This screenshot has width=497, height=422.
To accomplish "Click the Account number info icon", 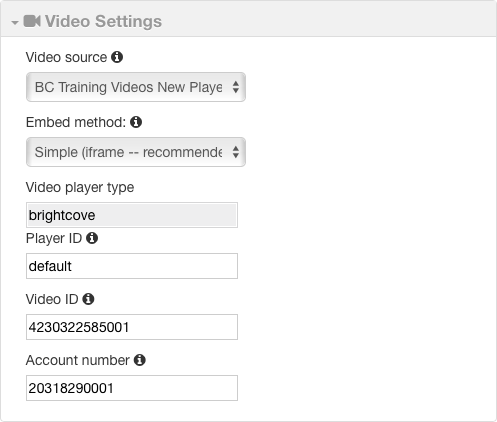I will click(x=140, y=360).
